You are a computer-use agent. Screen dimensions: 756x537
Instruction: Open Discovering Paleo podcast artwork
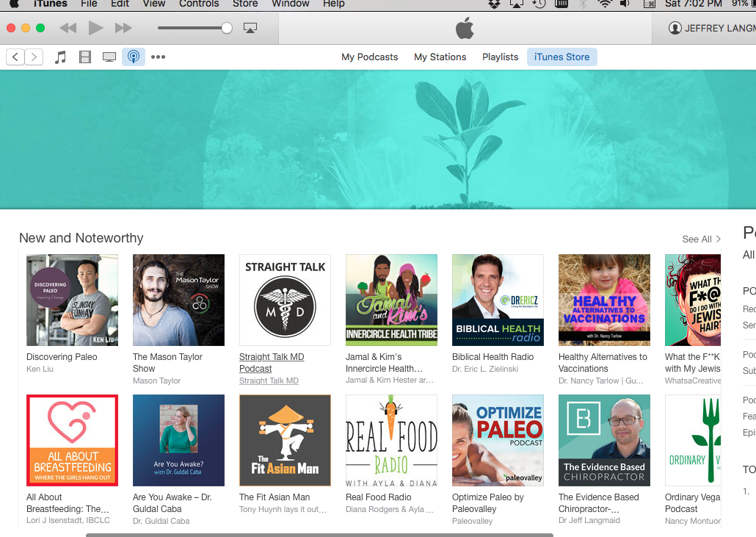click(x=73, y=300)
